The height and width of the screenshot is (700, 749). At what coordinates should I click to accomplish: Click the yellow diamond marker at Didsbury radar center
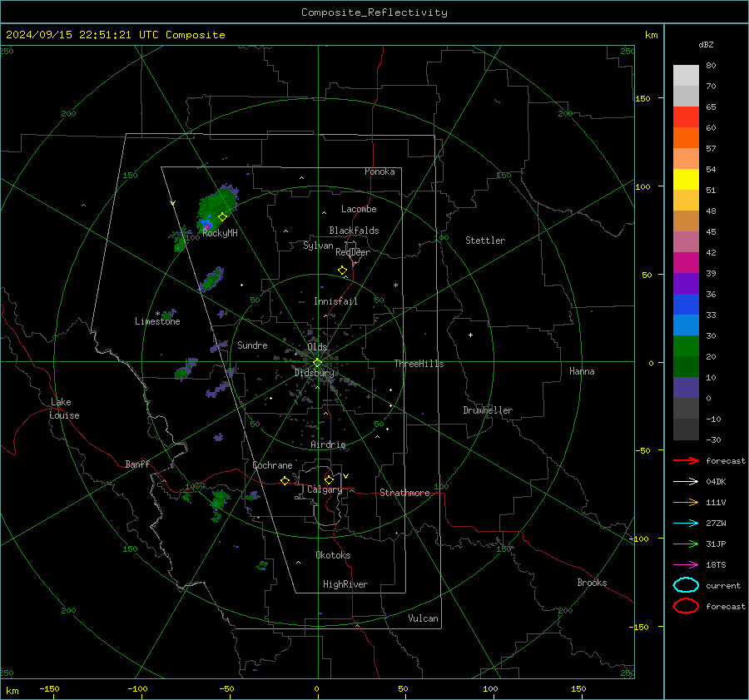317,363
